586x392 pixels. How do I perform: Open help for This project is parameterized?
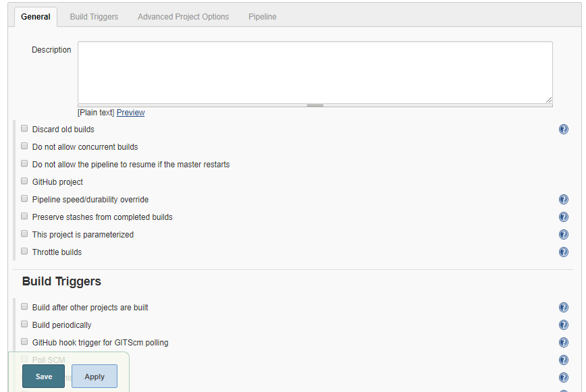pos(564,234)
